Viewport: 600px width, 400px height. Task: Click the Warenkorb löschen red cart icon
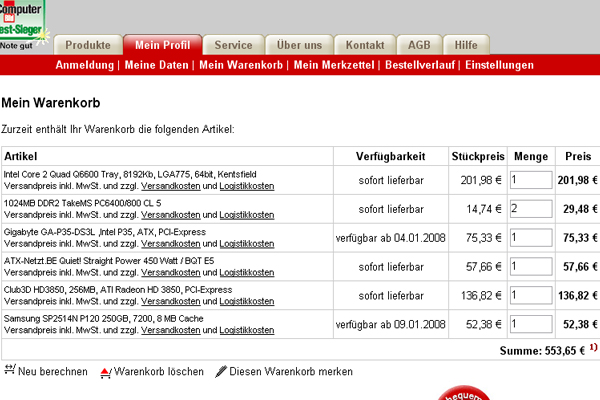pos(106,372)
